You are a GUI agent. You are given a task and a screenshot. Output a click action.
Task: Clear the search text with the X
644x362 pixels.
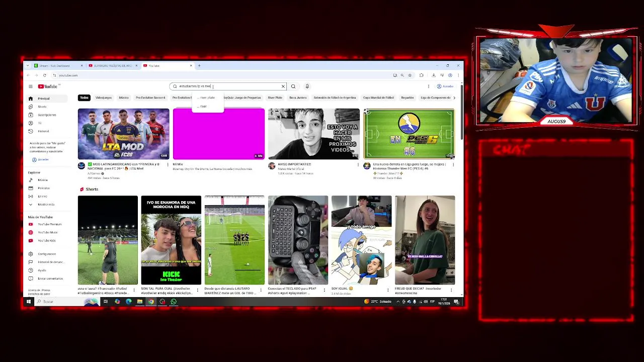[x=283, y=86]
